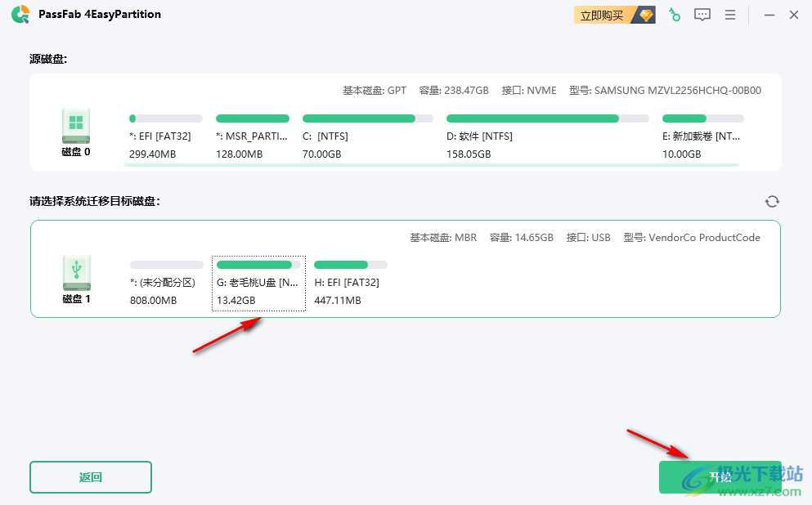Image resolution: width=812 pixels, height=505 pixels.
Task: Click the 158.05GB size value
Action: click(x=469, y=154)
